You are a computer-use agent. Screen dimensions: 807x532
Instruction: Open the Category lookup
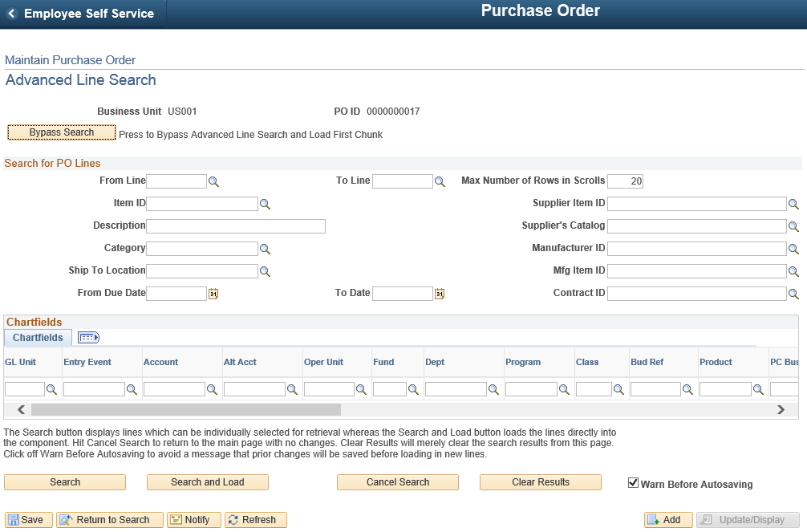tap(266, 249)
